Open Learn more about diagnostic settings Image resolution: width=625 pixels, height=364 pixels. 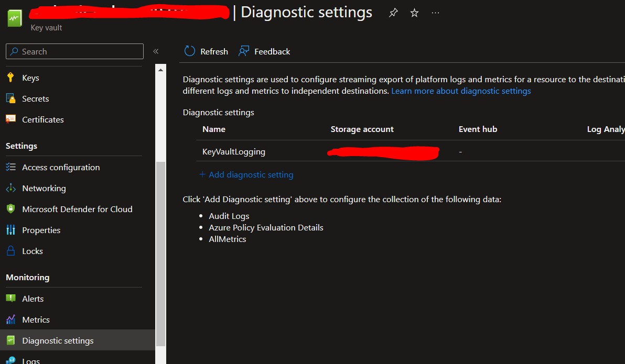461,91
